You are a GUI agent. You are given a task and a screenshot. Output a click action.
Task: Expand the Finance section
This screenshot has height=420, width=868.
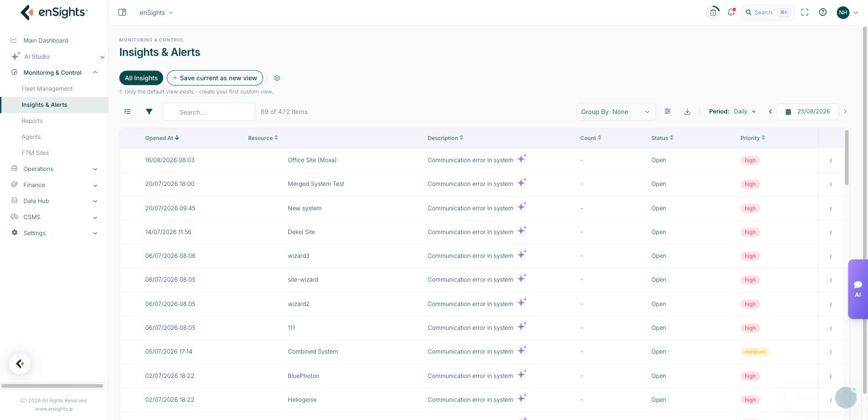(54, 185)
